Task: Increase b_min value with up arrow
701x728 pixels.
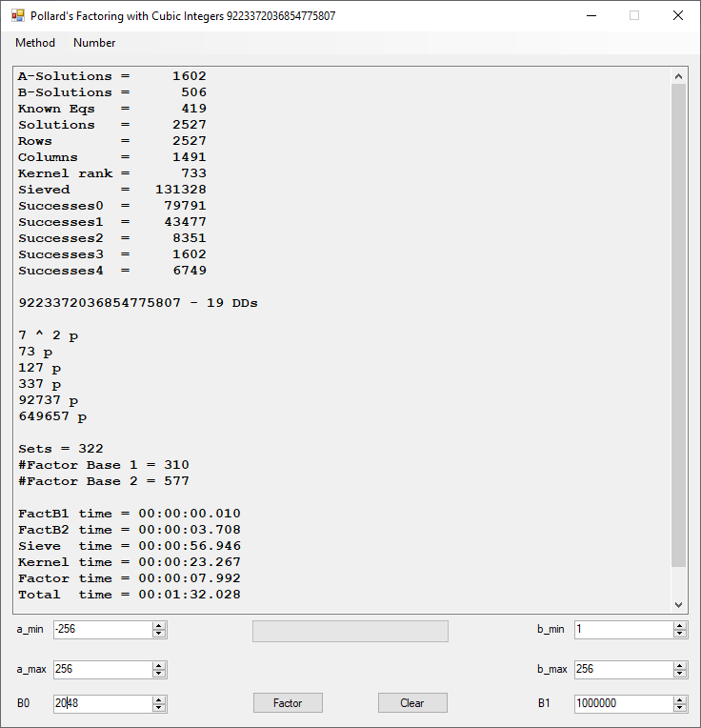Action: click(x=679, y=626)
